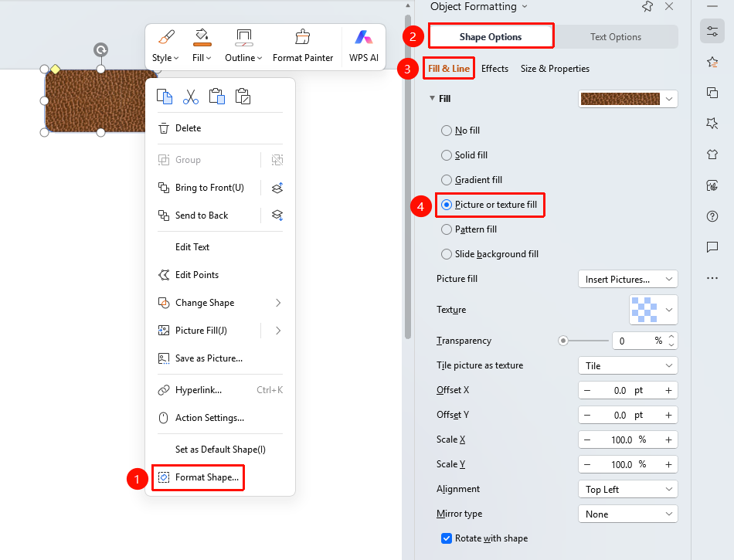The height and width of the screenshot is (560, 734).
Task: Open the Texture dropdown
Action: coord(654,310)
